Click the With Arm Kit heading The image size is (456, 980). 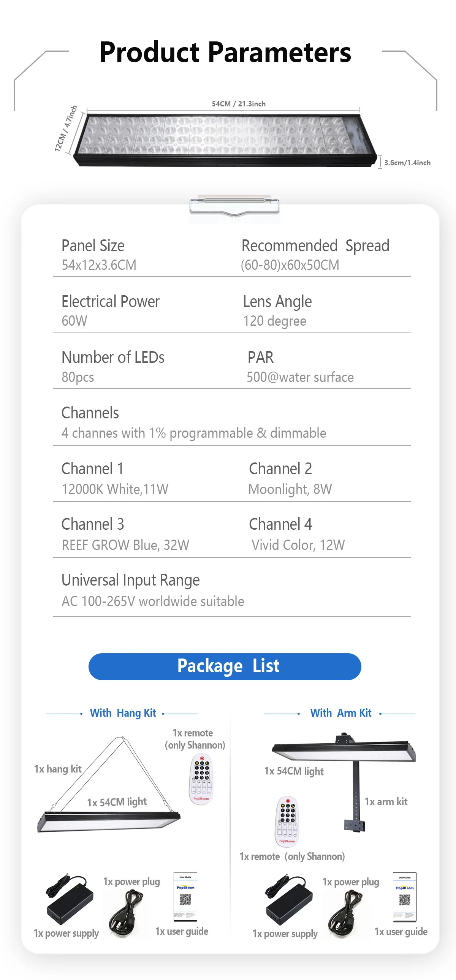click(340, 713)
